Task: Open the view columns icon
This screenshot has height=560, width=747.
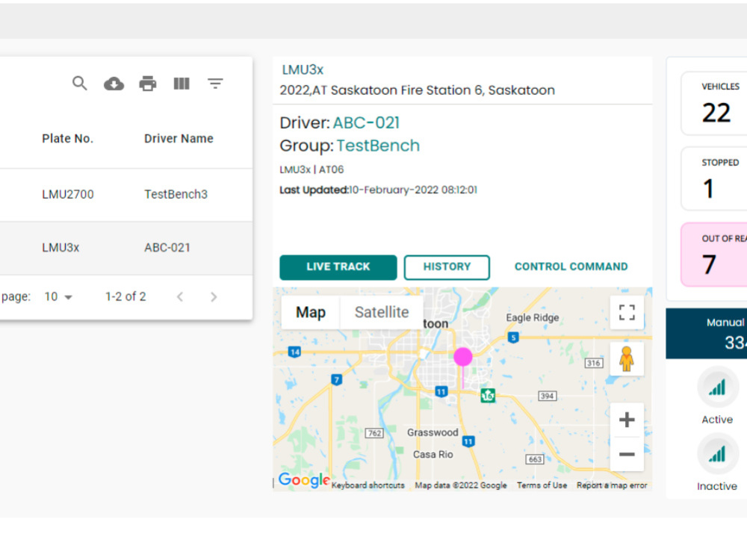Action: click(182, 84)
